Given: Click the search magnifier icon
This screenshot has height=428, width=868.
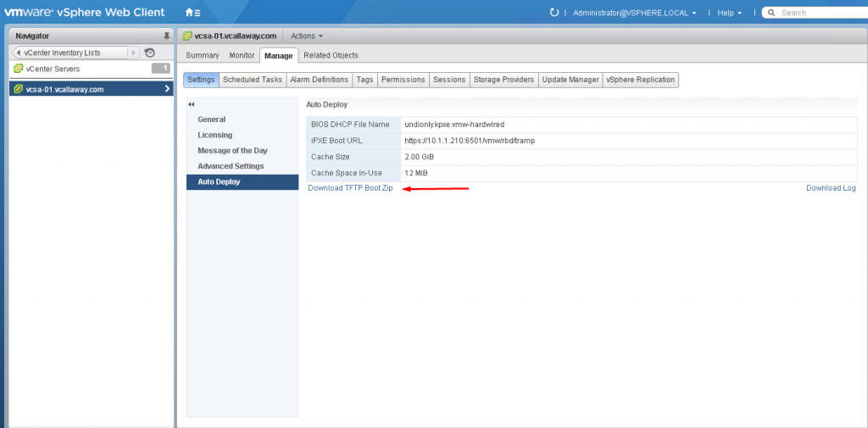Looking at the screenshot, I should point(771,13).
